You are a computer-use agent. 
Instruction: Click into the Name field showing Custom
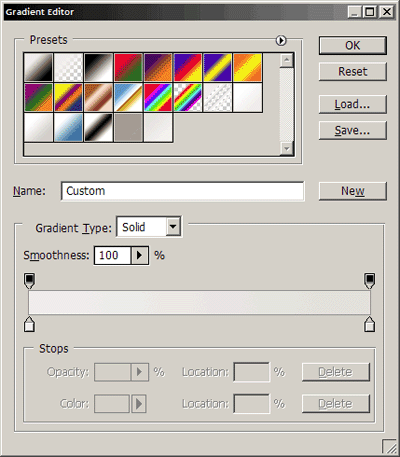[183, 191]
